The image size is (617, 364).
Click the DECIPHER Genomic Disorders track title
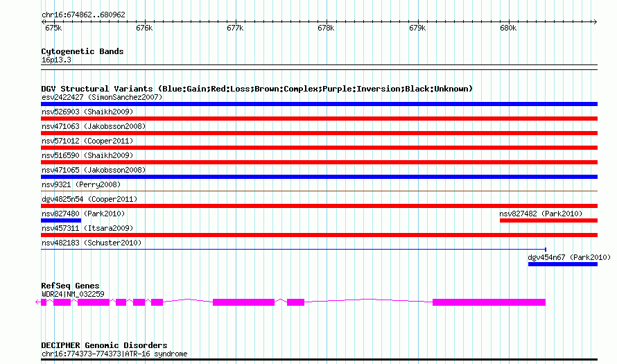(104, 345)
